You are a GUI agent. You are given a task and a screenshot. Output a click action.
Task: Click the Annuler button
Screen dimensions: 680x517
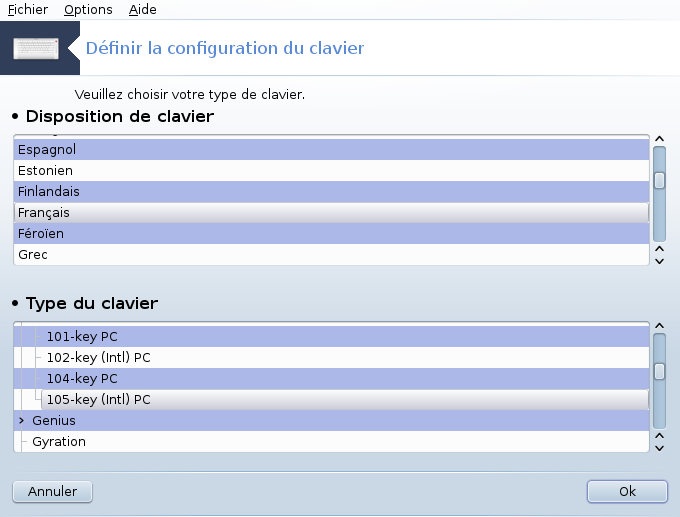click(52, 491)
